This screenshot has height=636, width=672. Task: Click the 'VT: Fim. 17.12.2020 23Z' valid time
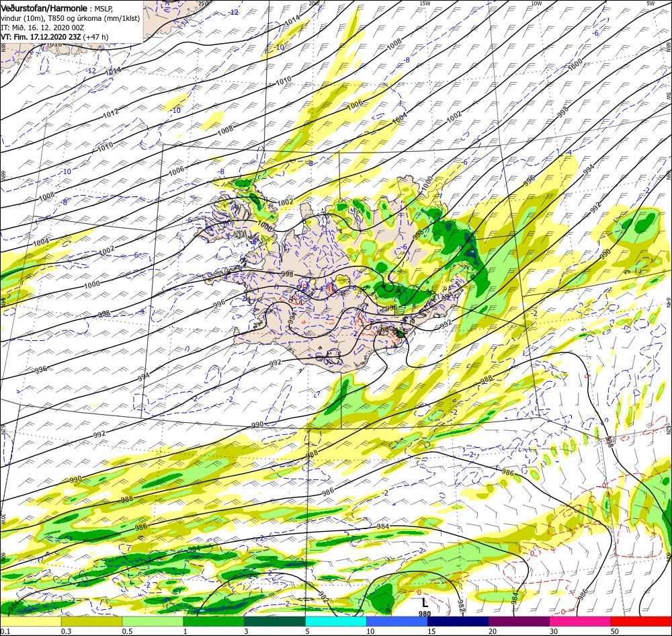point(41,37)
